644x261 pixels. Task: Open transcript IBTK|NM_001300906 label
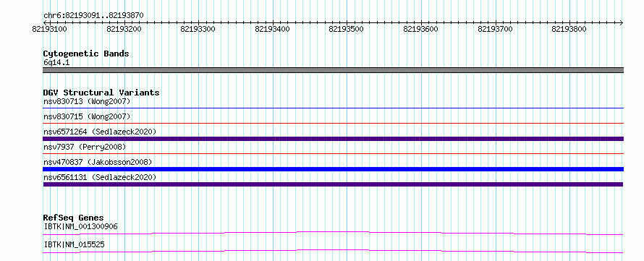click(81, 226)
